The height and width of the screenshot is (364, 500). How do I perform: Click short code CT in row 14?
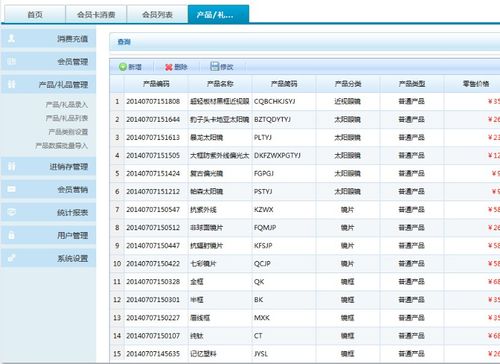click(258, 335)
